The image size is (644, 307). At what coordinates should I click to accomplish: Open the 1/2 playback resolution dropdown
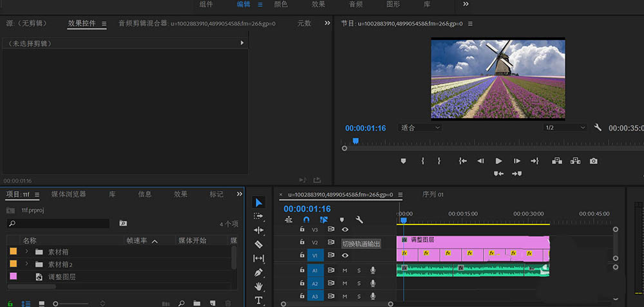564,127
